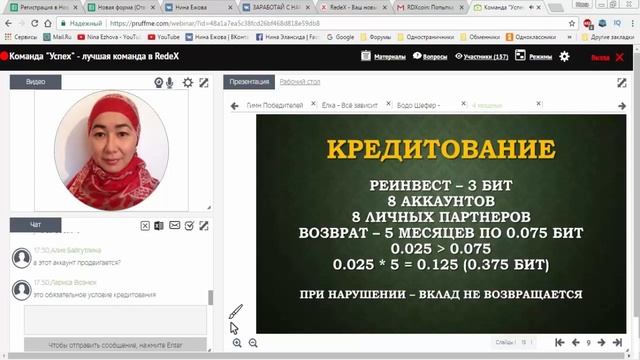
Task: Close the Елка - Всё зависит tab
Action: pyautogui.click(x=388, y=104)
